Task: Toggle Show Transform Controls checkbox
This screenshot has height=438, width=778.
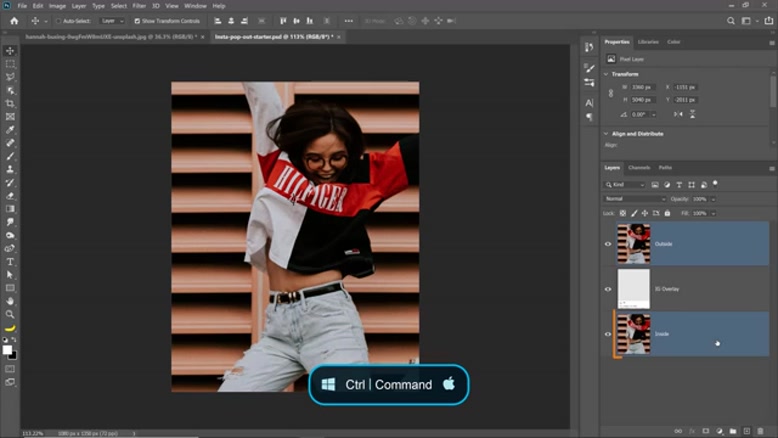Action: pyautogui.click(x=137, y=21)
